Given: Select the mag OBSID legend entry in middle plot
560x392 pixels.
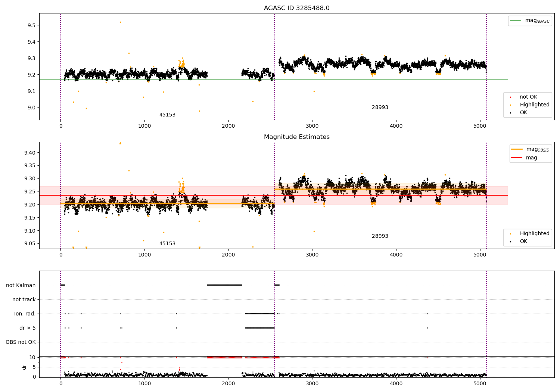Looking at the screenshot, I should (x=530, y=149).
